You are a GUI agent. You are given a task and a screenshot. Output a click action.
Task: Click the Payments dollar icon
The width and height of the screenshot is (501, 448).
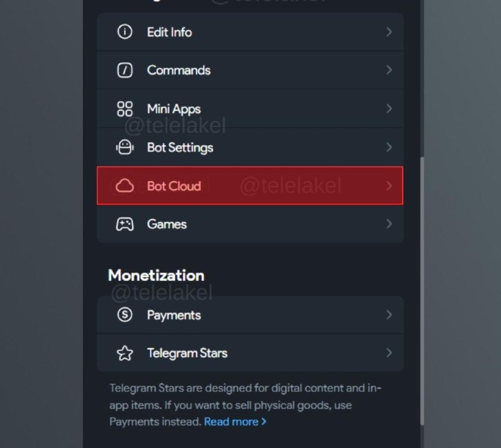[125, 315]
